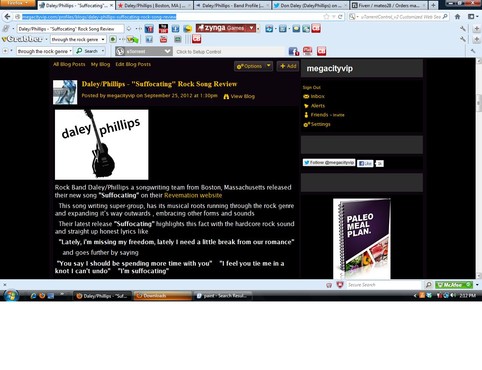The width and height of the screenshot is (482, 370).
Task: Click 'Follow @megacityvip' Twitter button
Action: pos(329,162)
